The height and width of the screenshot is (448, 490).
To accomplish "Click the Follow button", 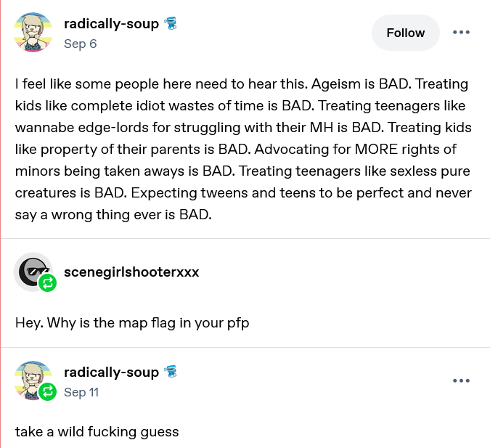I will pyautogui.click(x=405, y=33).
